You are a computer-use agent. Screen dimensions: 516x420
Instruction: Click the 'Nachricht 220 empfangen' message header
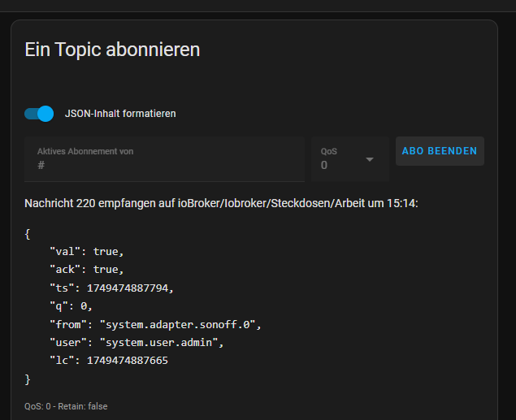(x=221, y=203)
